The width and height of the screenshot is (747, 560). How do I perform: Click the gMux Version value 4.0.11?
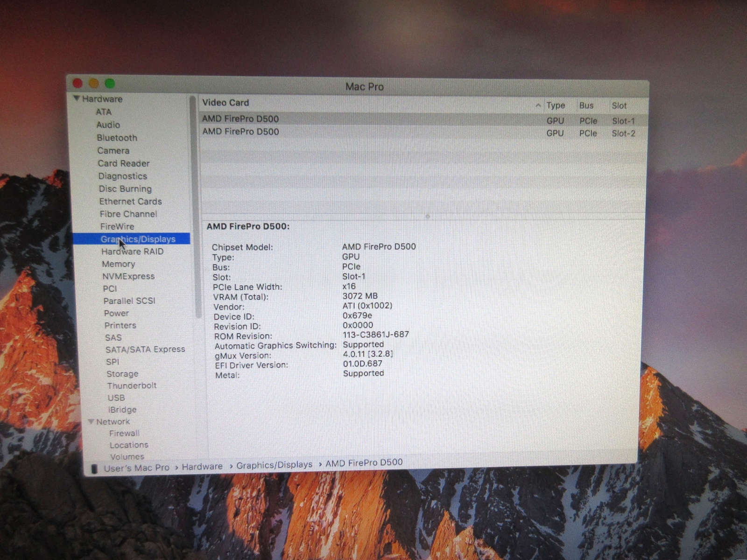(368, 354)
